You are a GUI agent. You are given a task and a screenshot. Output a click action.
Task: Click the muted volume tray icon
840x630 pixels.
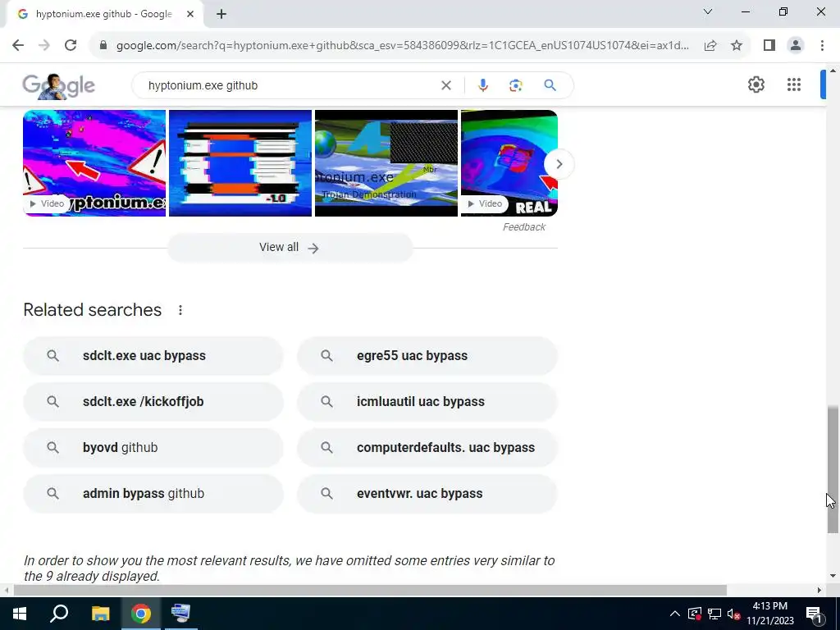[x=733, y=614]
